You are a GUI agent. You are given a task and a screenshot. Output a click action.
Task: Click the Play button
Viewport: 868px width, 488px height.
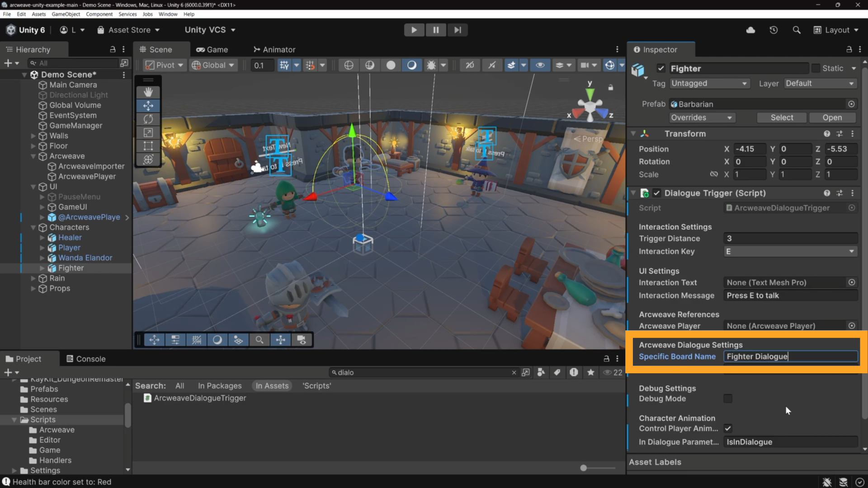tap(414, 30)
